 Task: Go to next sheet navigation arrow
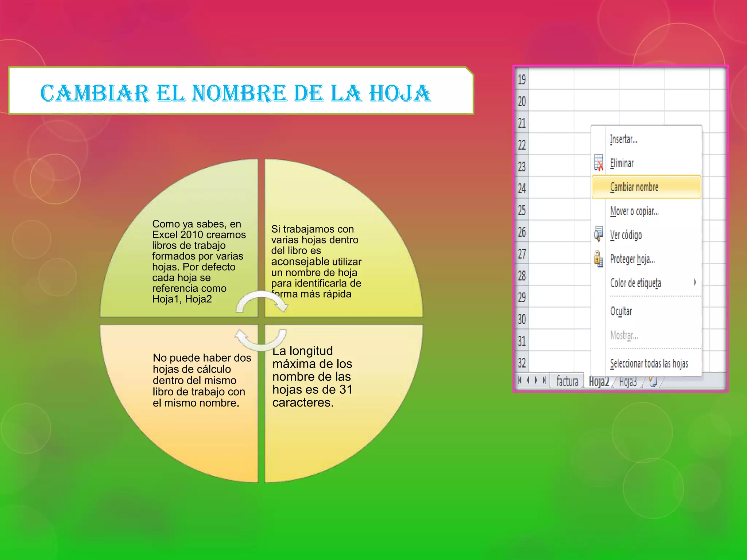[x=536, y=380]
